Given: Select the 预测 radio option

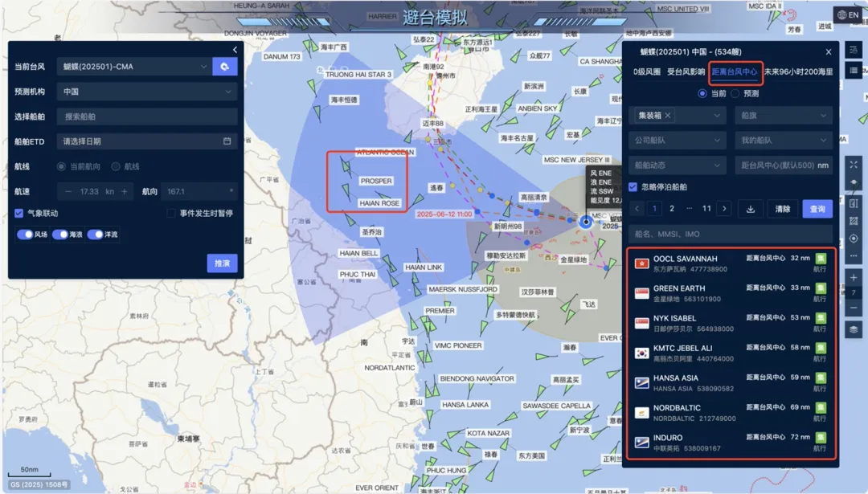Looking at the screenshot, I should (x=735, y=93).
